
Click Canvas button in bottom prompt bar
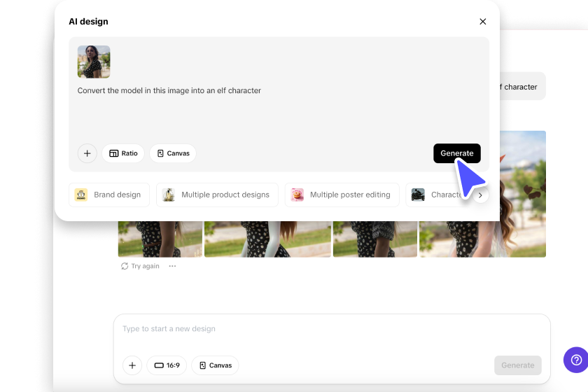[215, 365]
